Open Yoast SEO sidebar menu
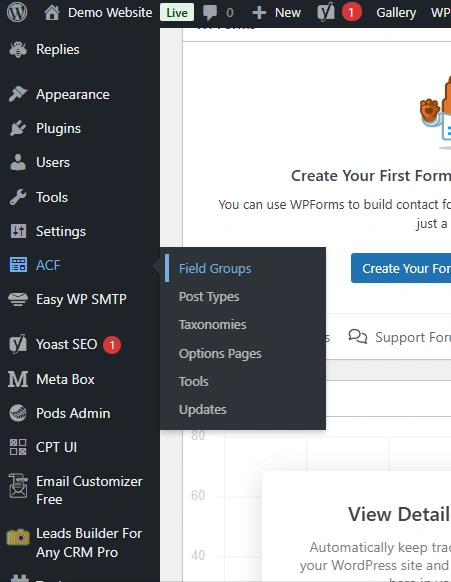This screenshot has height=582, width=451. [66, 344]
